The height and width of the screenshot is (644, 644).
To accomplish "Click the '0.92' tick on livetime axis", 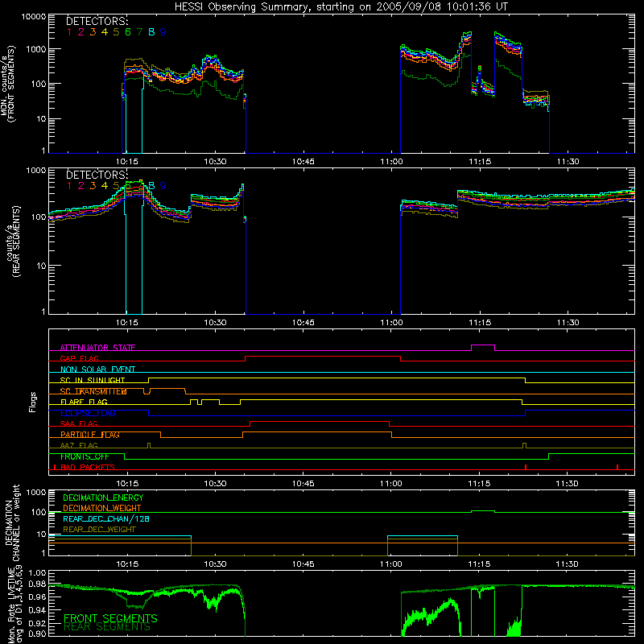I will [37, 623].
